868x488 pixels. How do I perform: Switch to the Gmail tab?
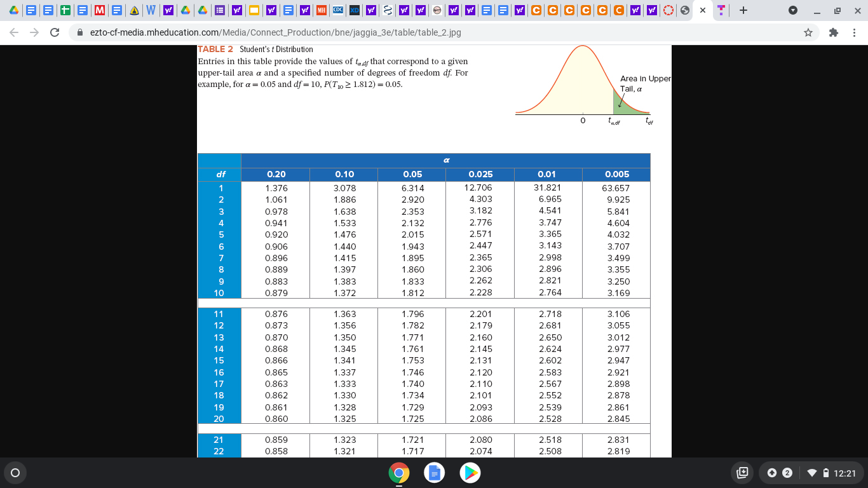(99, 10)
